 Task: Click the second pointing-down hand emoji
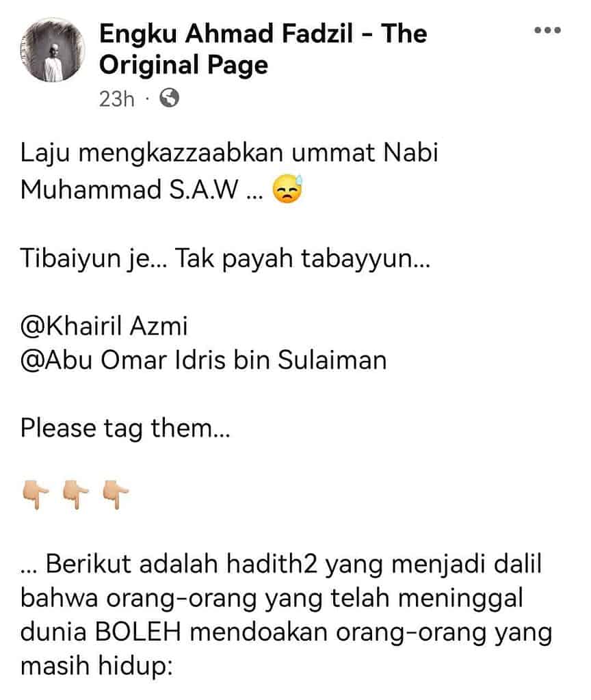tap(75, 495)
